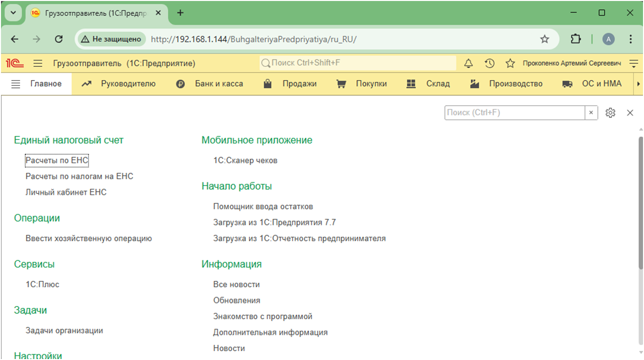This screenshot has height=360, width=644.
Task: Click the browser address bar URL
Action: 254,39
